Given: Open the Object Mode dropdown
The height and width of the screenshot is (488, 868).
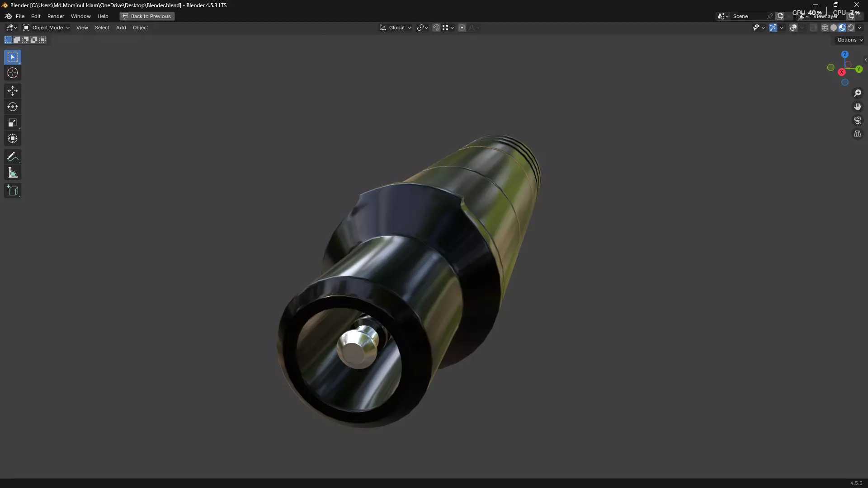Looking at the screenshot, I should pos(46,28).
